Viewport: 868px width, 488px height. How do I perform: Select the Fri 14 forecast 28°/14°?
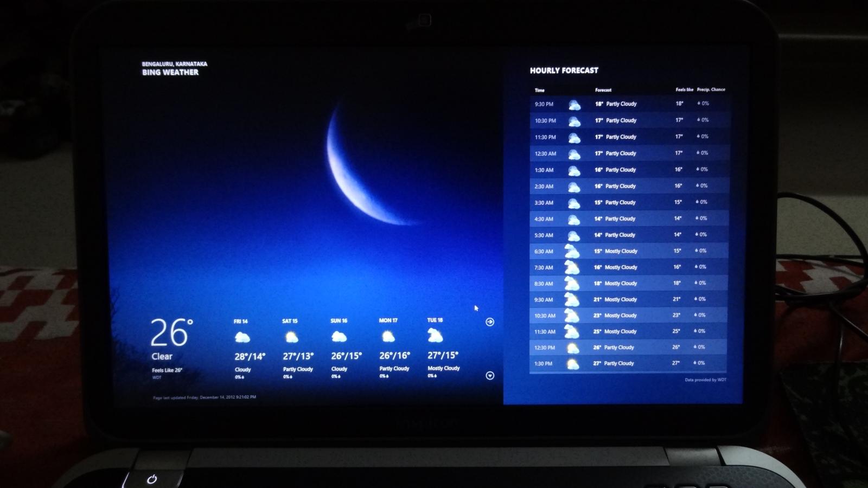point(250,356)
